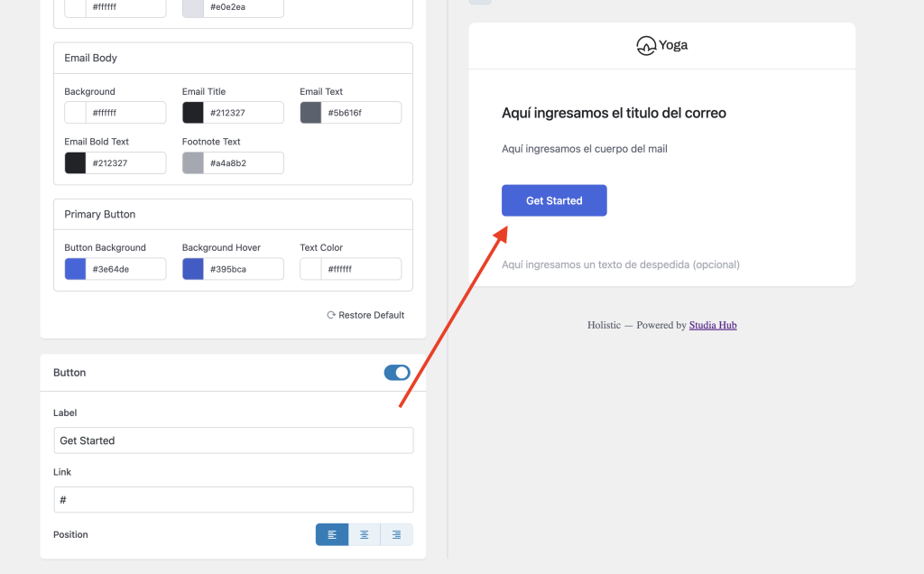This screenshot has height=574, width=924.
Task: Open the Email Title color swatch
Action: pos(193,113)
